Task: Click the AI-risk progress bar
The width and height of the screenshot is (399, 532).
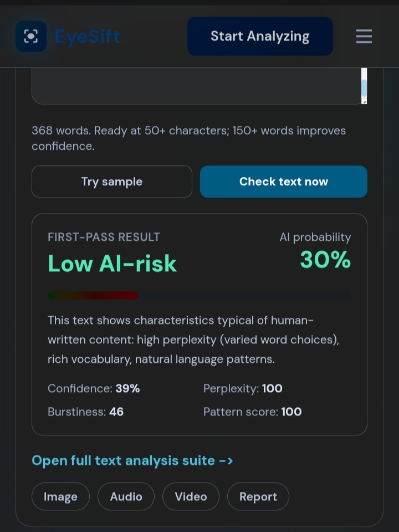Action: (x=199, y=295)
